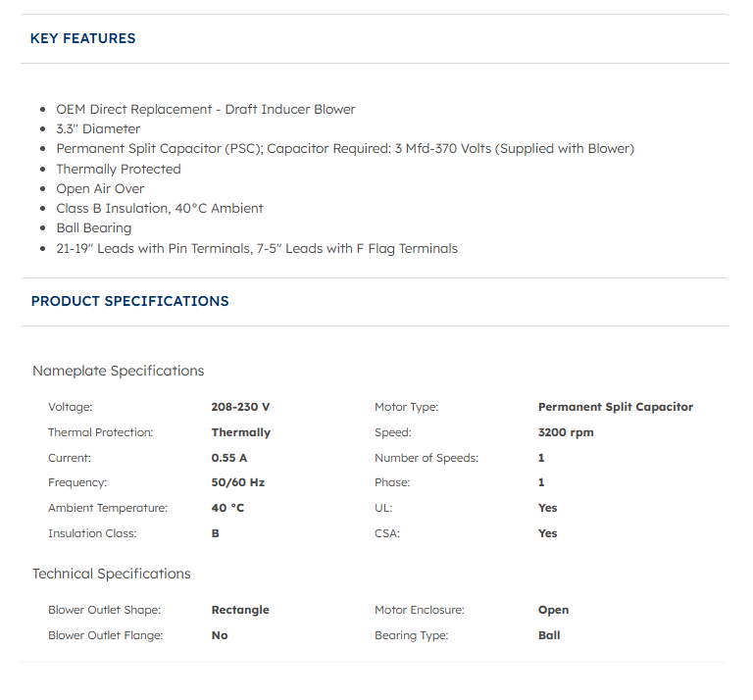Click the Rectangle blower outlet shape value
The width and height of the screenshot is (753, 700).
[x=240, y=610]
